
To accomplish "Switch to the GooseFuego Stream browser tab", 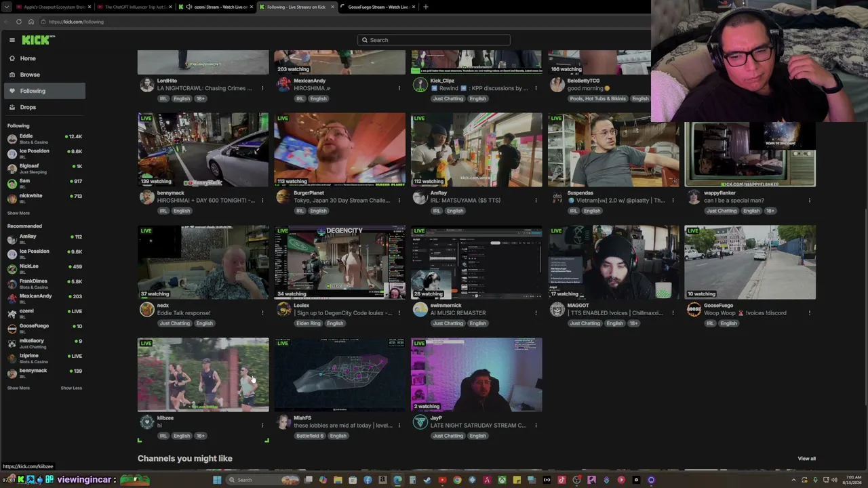I will tap(378, 7).
